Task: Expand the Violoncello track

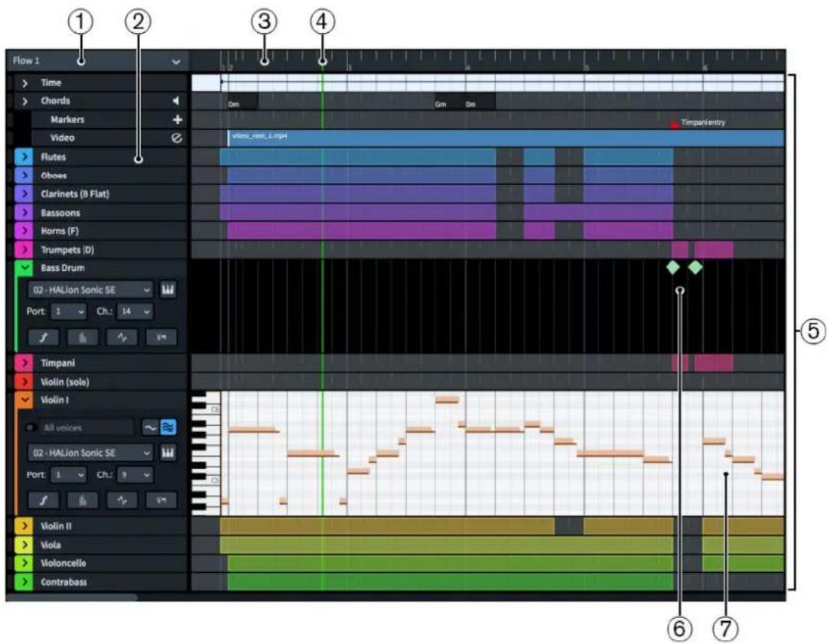Action: pyautogui.click(x=24, y=563)
